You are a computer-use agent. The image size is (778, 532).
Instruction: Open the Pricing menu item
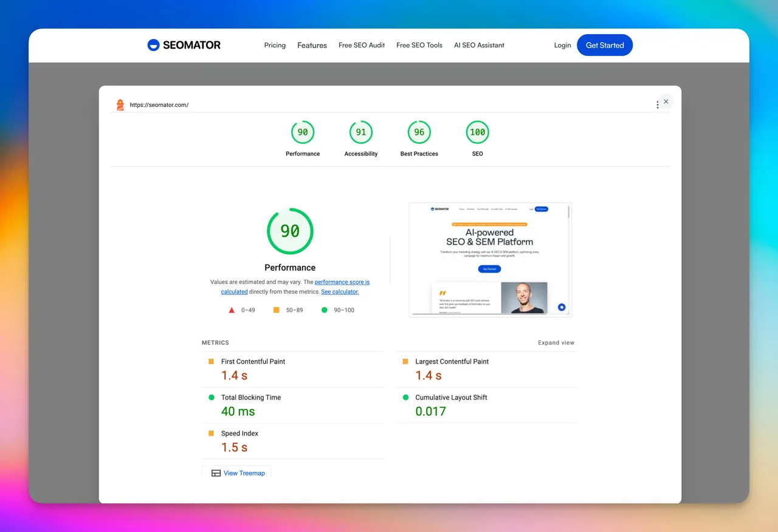pyautogui.click(x=275, y=45)
